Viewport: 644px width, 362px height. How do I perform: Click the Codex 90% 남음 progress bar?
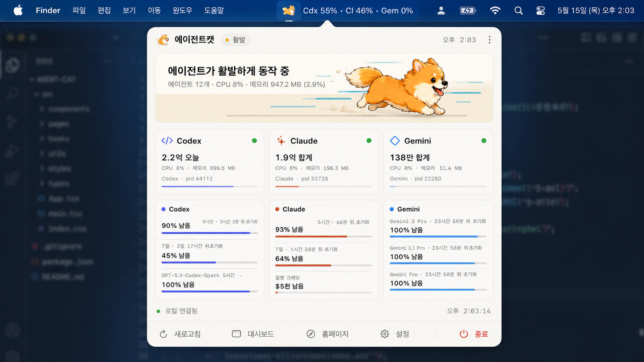click(x=210, y=233)
